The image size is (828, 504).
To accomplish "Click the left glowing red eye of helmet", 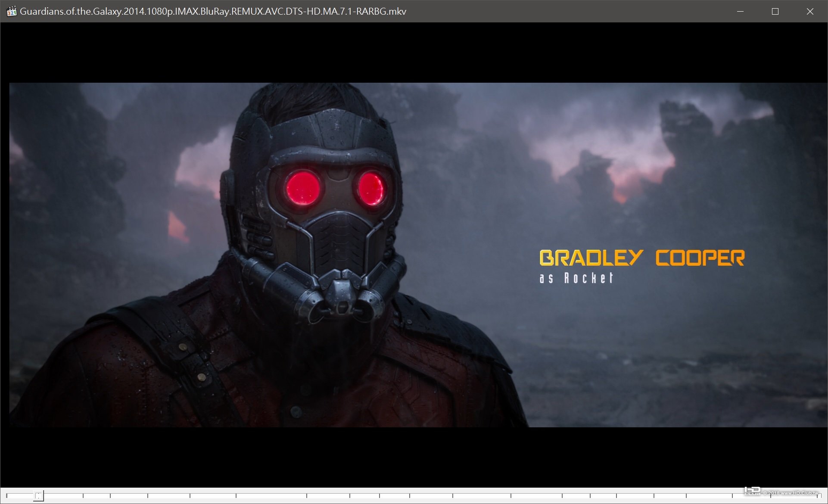I will (303, 188).
